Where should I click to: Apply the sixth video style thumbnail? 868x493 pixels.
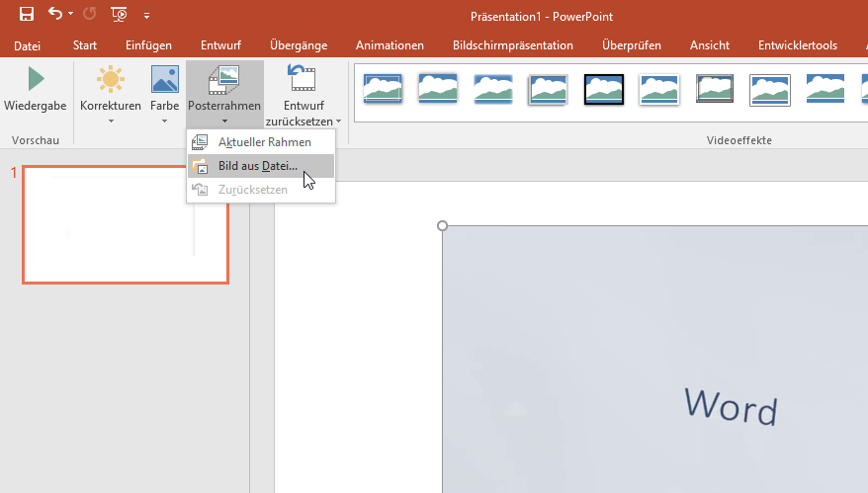coord(658,89)
